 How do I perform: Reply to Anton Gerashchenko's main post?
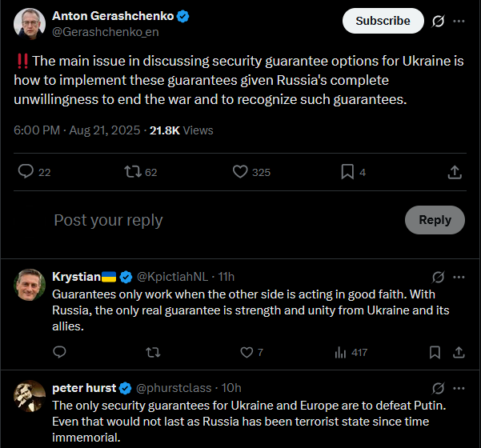(26, 171)
